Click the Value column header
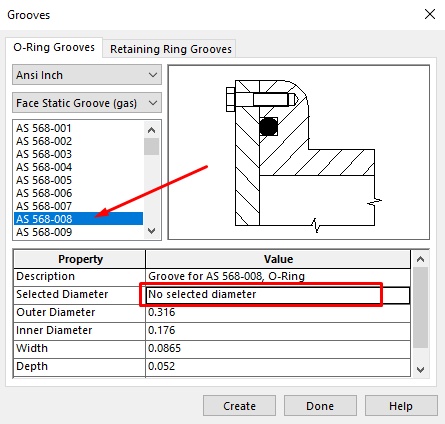Screen dimensions: 445x424 [278, 259]
